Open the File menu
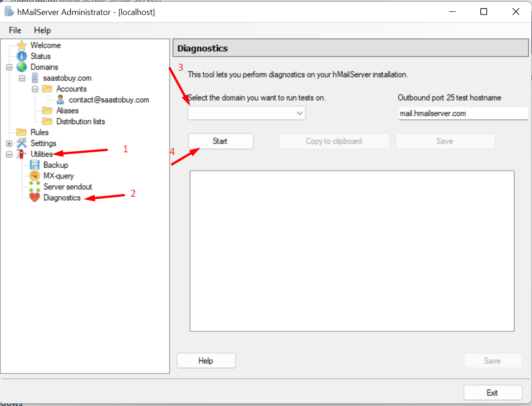The width and height of the screenshot is (532, 406). (x=15, y=30)
